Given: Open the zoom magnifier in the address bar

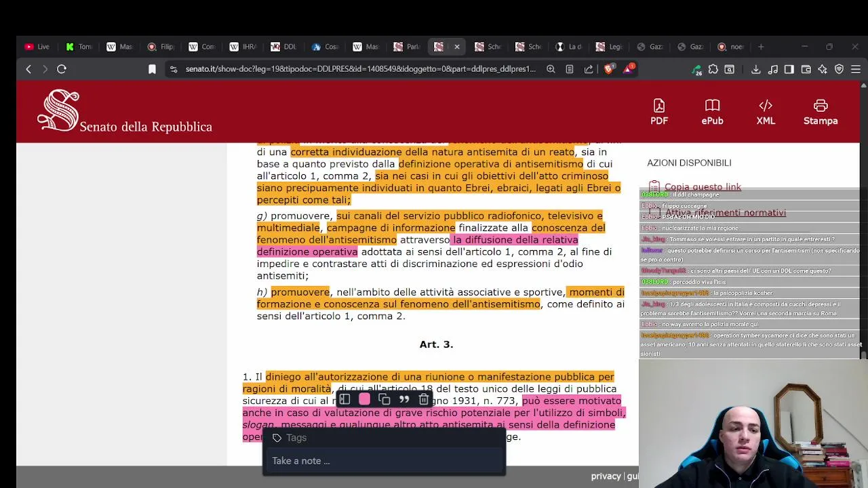Looking at the screenshot, I should pos(551,68).
